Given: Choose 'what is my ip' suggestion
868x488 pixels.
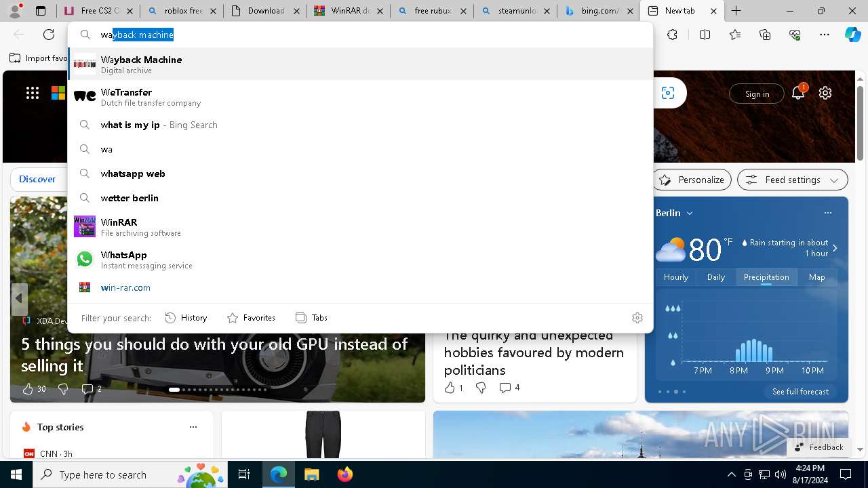Looking at the screenshot, I should coord(360,125).
